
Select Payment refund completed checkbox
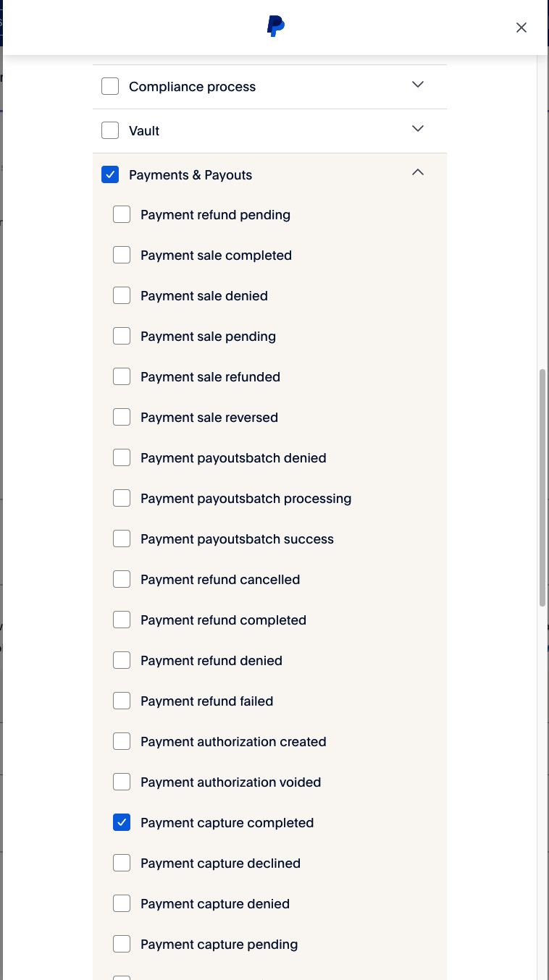pyautogui.click(x=122, y=620)
